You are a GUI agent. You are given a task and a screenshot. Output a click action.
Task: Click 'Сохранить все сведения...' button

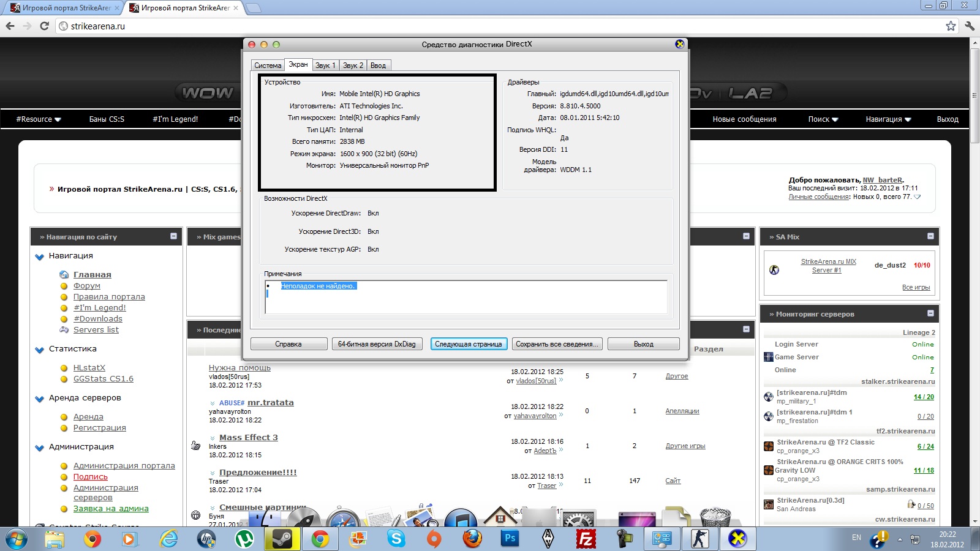(x=557, y=344)
